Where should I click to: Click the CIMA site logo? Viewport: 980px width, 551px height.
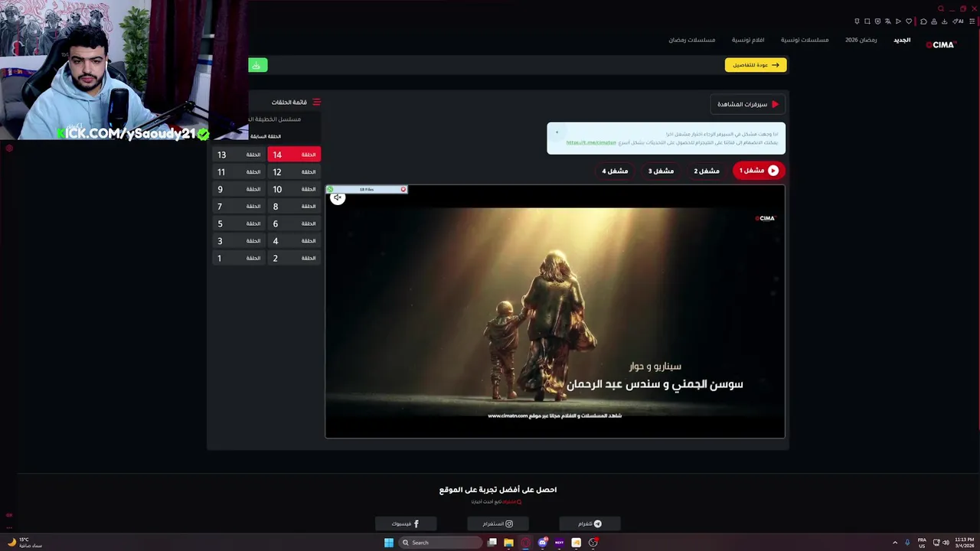pyautogui.click(x=941, y=45)
